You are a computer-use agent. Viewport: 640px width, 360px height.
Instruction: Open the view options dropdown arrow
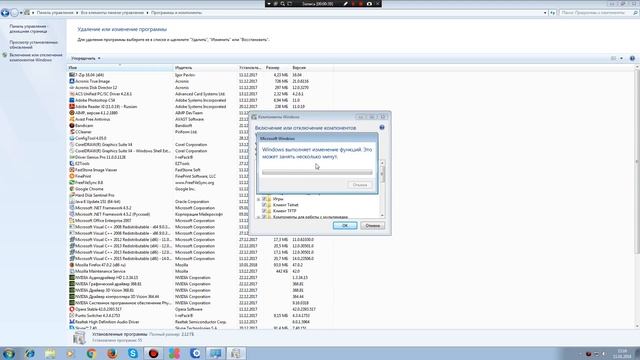coord(622,58)
